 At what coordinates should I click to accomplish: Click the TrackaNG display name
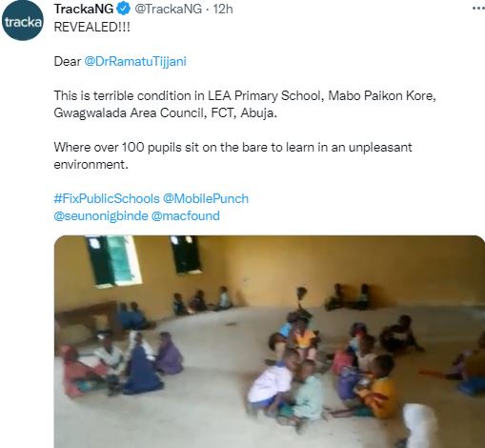point(84,9)
